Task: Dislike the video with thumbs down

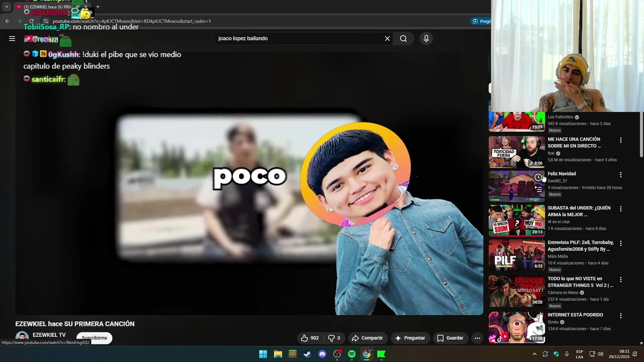Action: (334, 338)
